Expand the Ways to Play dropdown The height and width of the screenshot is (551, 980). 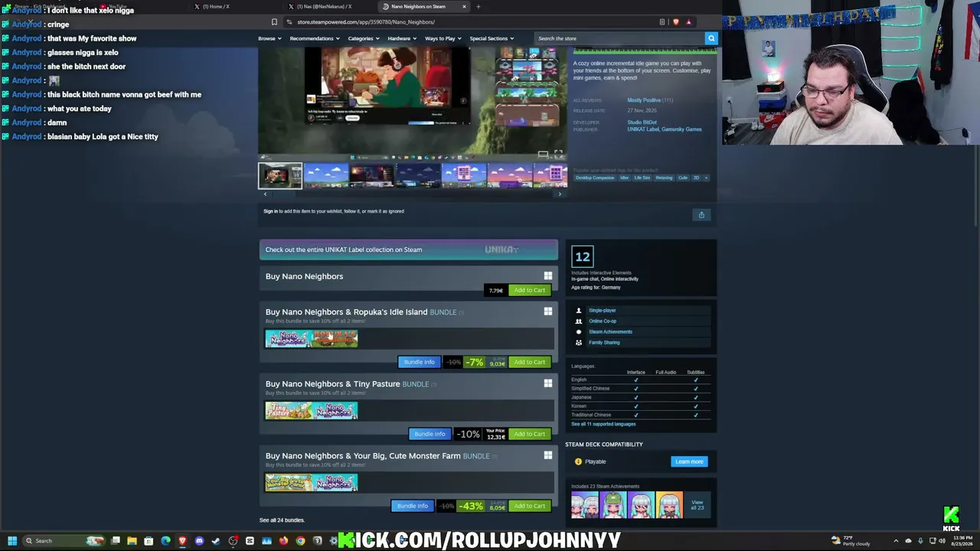443,38
